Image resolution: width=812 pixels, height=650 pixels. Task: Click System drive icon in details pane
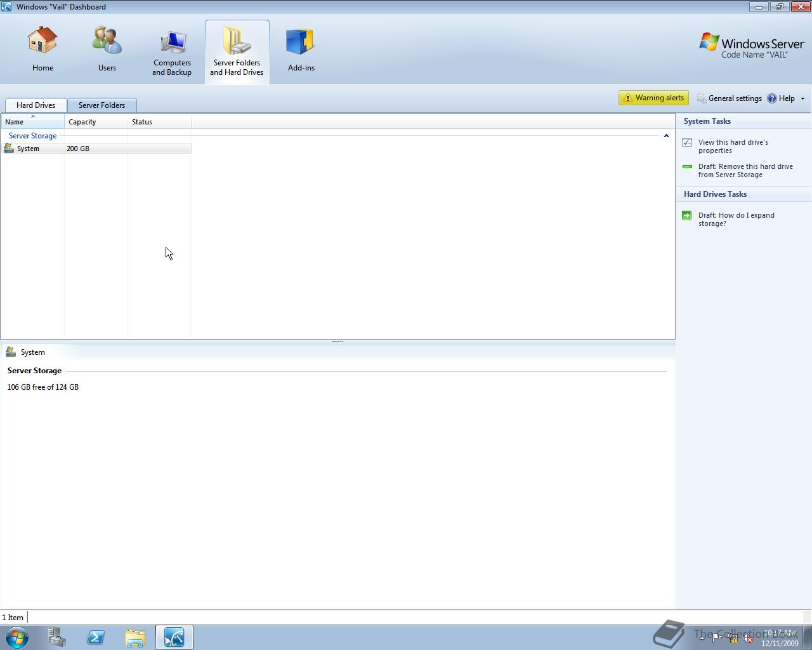click(11, 352)
